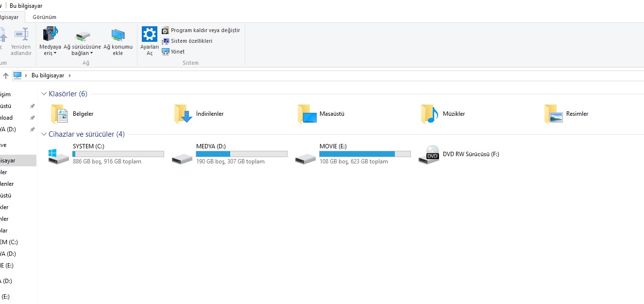Switch to the Görünüm ribbon tab
This screenshot has height=304, width=644.
(44, 17)
